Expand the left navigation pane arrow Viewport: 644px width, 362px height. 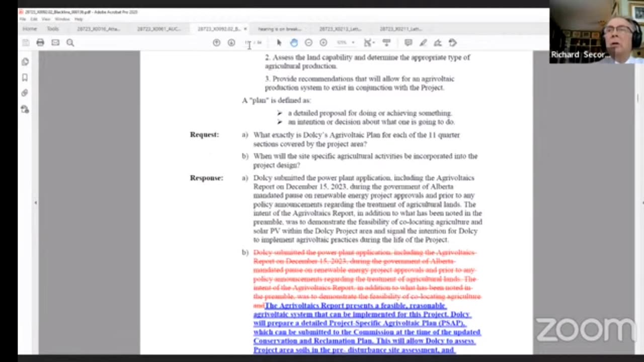pyautogui.click(x=35, y=203)
